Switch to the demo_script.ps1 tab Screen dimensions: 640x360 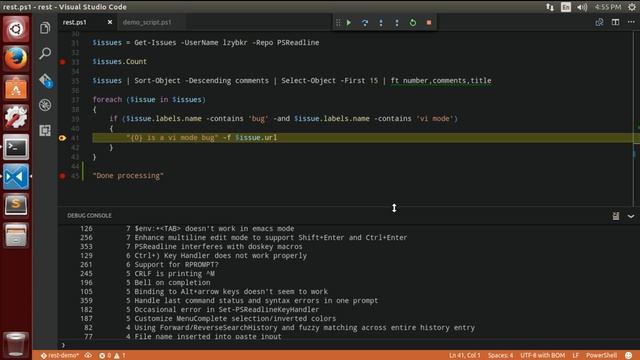pyautogui.click(x=147, y=22)
